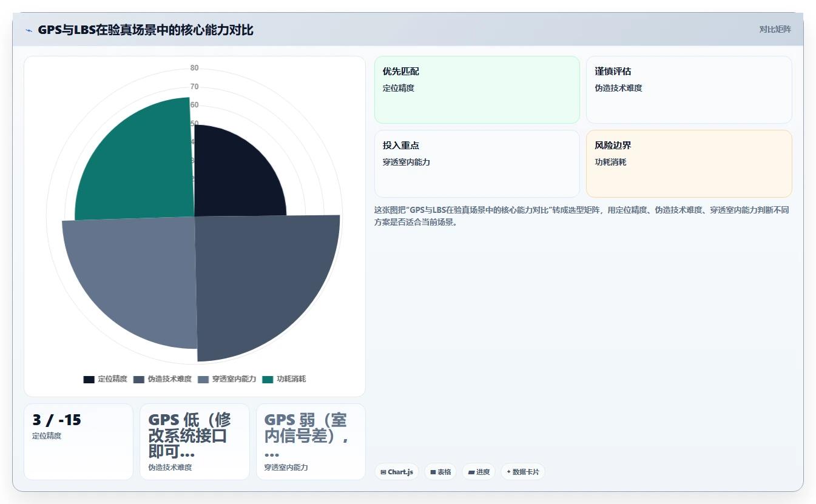Toggle the 定位精度 legend swatch
Image resolution: width=816 pixels, height=504 pixels.
click(x=89, y=379)
